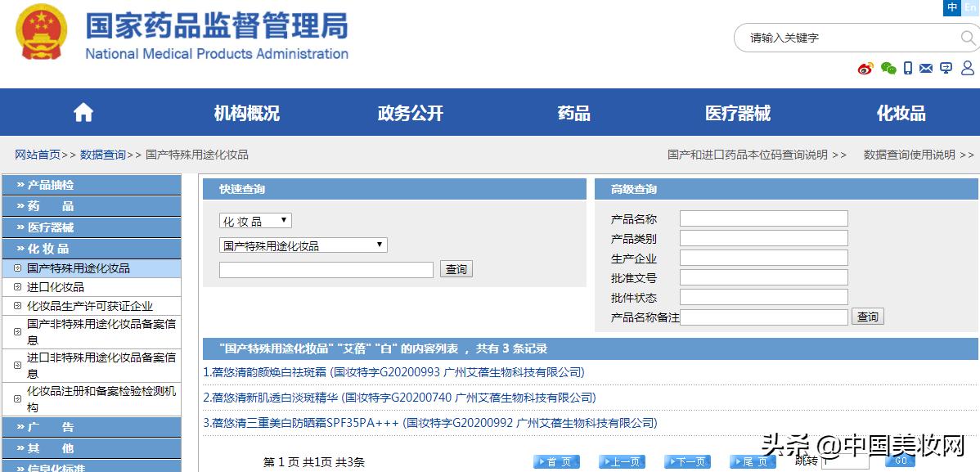Click the 产品名称备注 input field
This screenshot has height=472, width=980.
click(x=764, y=317)
